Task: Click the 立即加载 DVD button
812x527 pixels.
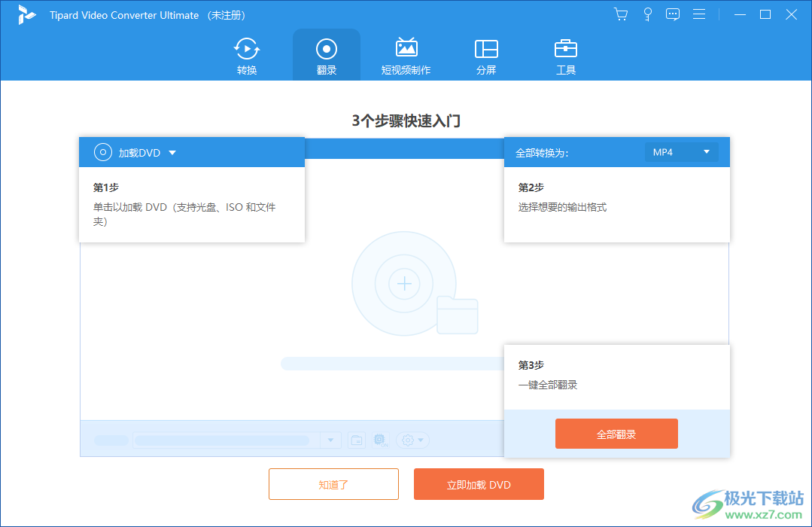Action: pyautogui.click(x=478, y=484)
